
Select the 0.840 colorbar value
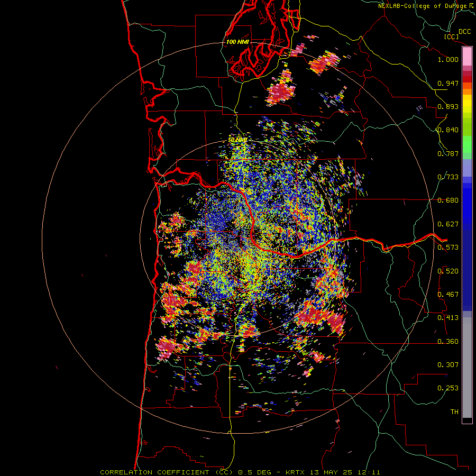pyautogui.click(x=448, y=130)
